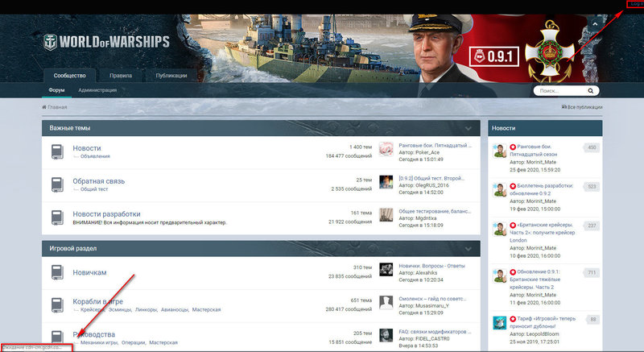Open Alexahiks avatar thumbnail
This screenshot has height=352, width=644.
[x=386, y=270]
